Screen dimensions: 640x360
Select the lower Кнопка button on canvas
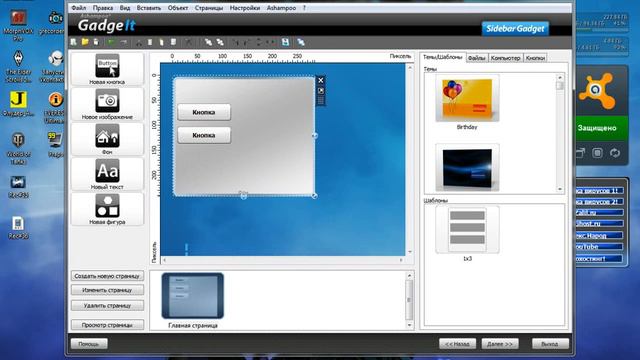point(204,135)
